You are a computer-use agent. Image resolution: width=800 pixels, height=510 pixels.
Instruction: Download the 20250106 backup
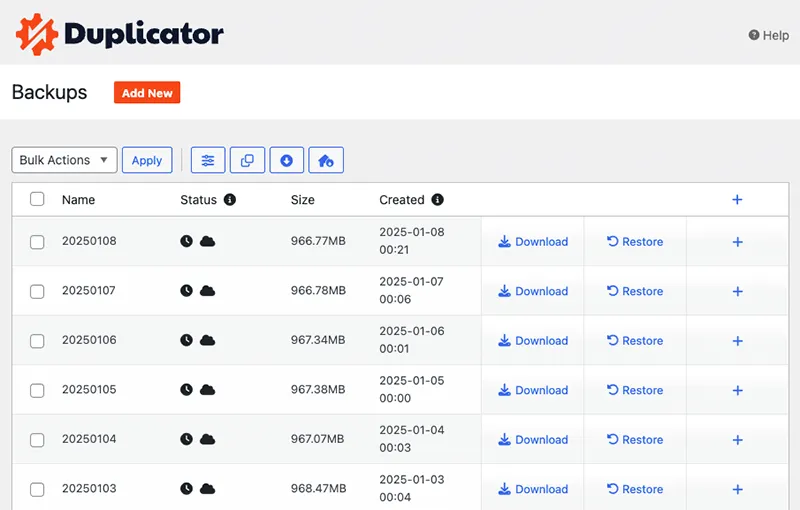(x=533, y=341)
